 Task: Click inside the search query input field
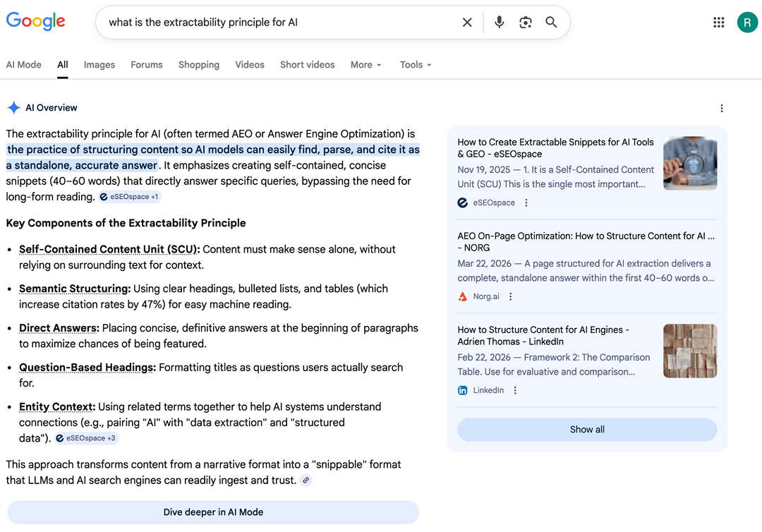point(282,23)
